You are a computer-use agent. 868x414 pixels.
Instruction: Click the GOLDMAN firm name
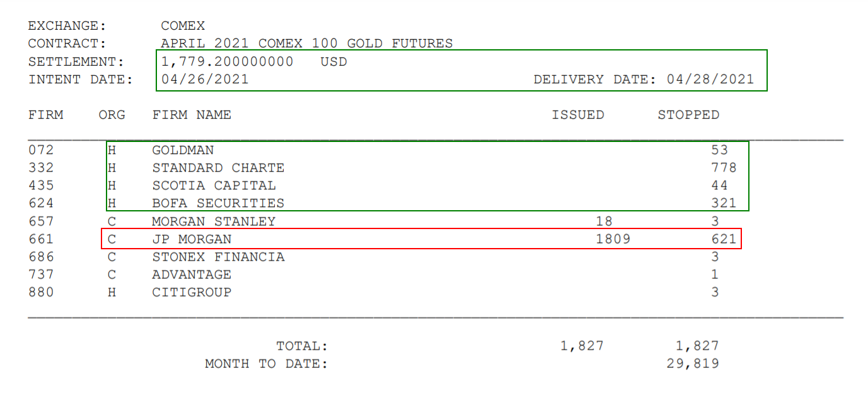click(x=183, y=150)
